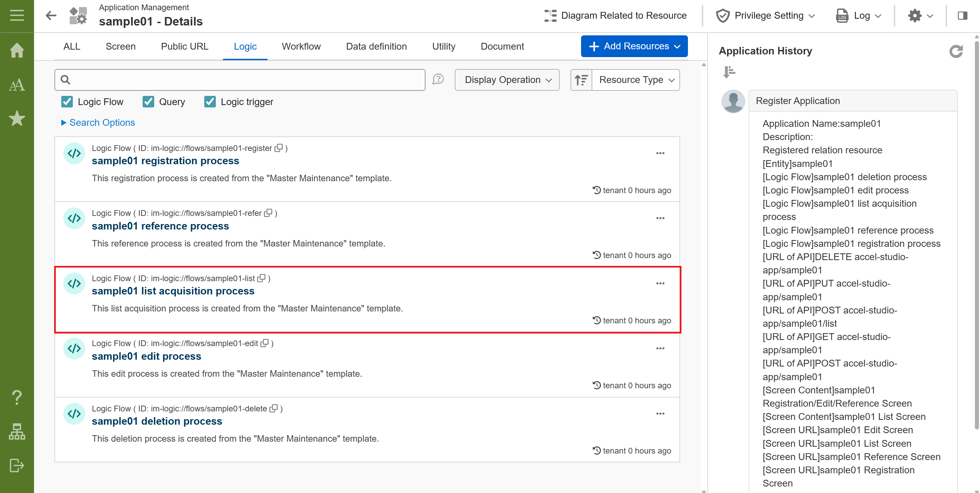980x493 pixels.
Task: Open the sample01 edit process link
Action: [x=146, y=356]
